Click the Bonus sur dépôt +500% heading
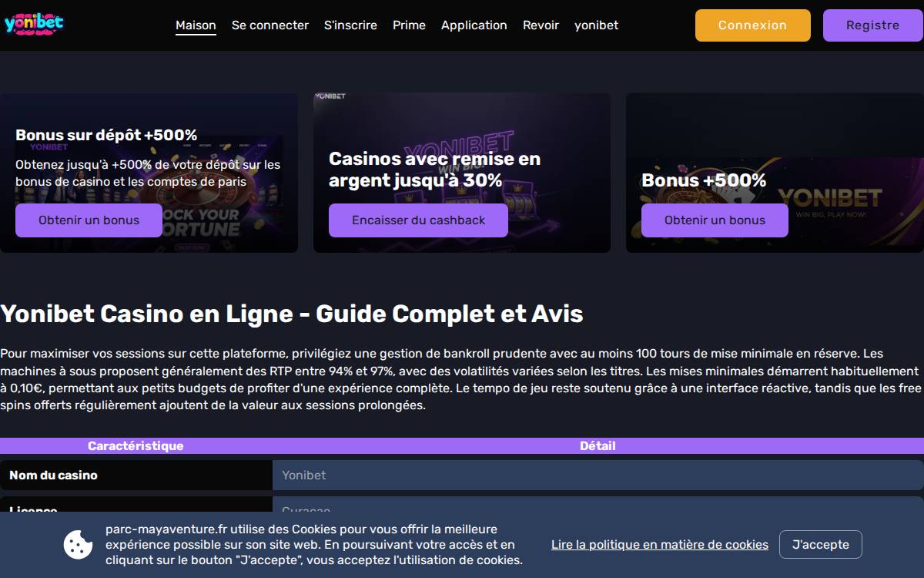924x578 pixels. pyautogui.click(x=106, y=135)
